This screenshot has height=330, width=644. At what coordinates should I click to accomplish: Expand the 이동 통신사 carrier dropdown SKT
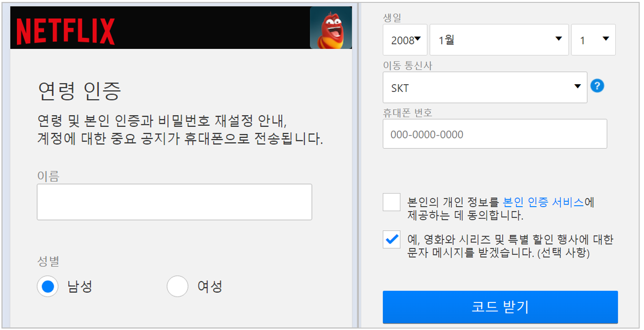coord(485,88)
